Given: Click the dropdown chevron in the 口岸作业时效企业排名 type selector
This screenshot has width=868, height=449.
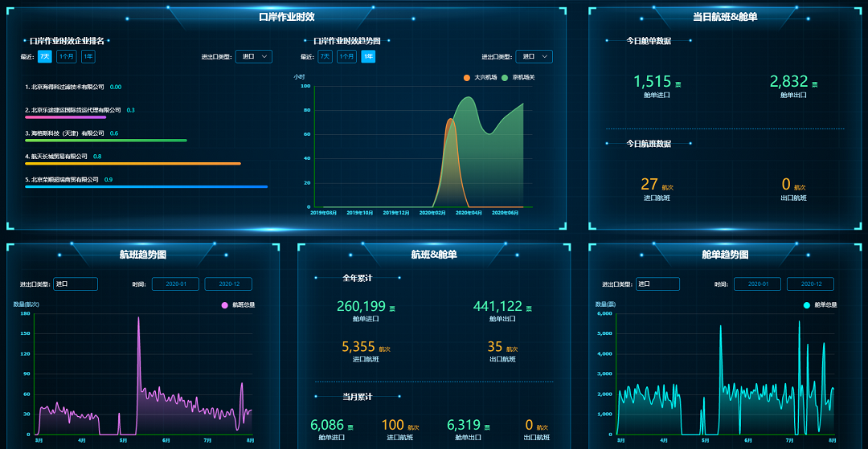Looking at the screenshot, I should click(x=265, y=57).
